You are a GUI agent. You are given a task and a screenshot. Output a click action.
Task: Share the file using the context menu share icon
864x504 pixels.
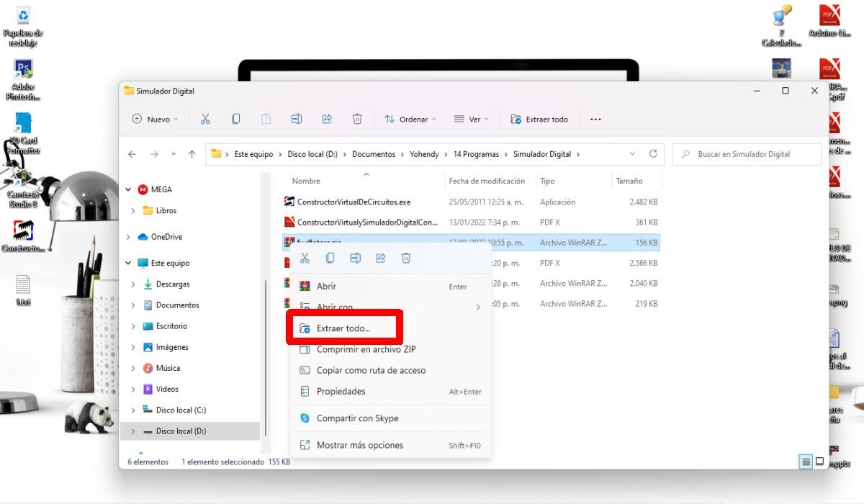tap(381, 258)
